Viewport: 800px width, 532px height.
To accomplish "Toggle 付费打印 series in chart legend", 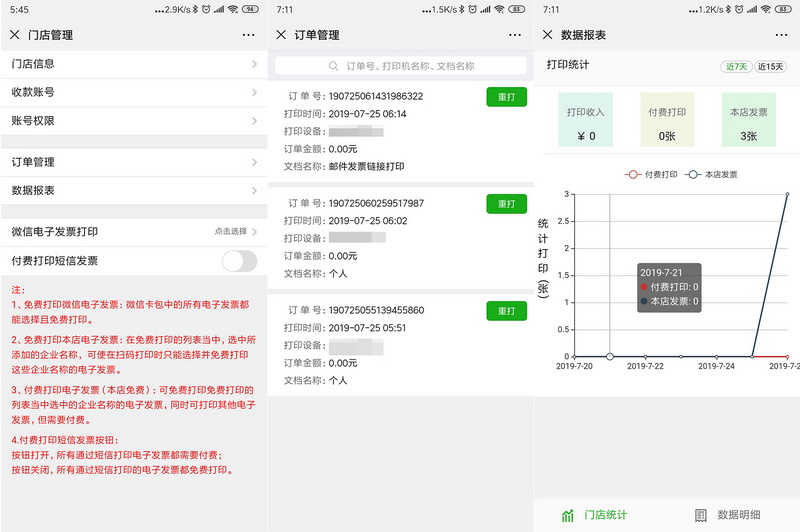I will [x=651, y=174].
